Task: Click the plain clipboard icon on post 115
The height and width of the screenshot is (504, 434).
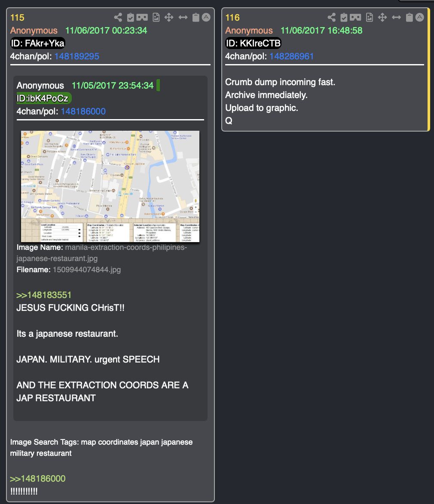Action: pos(196,17)
